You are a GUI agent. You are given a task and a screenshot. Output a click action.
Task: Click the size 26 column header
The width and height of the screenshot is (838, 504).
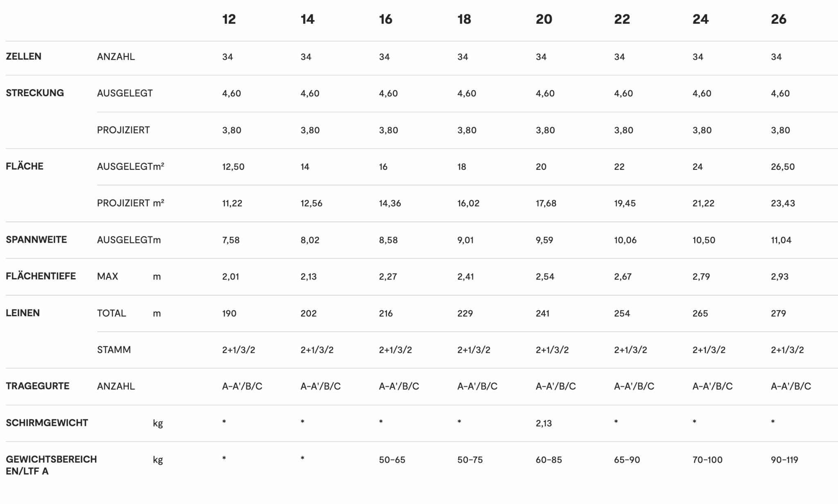point(778,19)
